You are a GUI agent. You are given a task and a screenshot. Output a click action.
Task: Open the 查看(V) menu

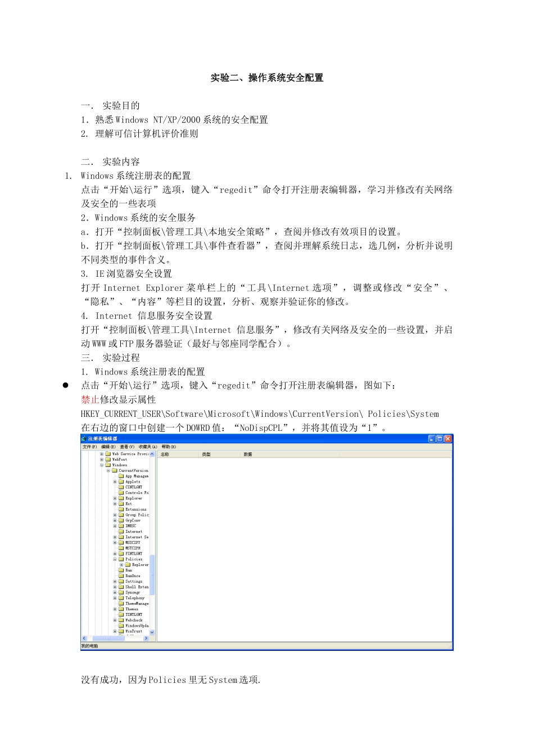click(127, 447)
